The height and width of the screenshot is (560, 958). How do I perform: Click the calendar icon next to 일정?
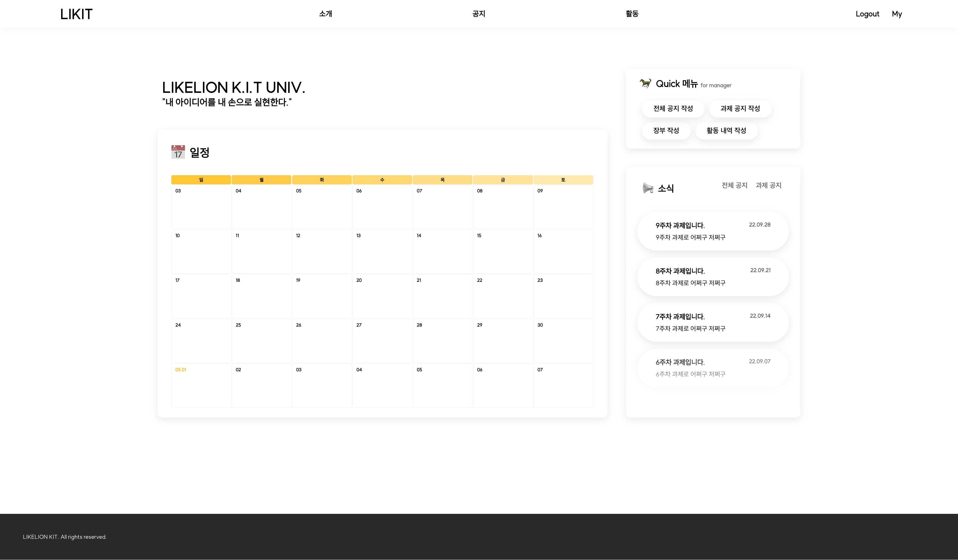(x=178, y=152)
